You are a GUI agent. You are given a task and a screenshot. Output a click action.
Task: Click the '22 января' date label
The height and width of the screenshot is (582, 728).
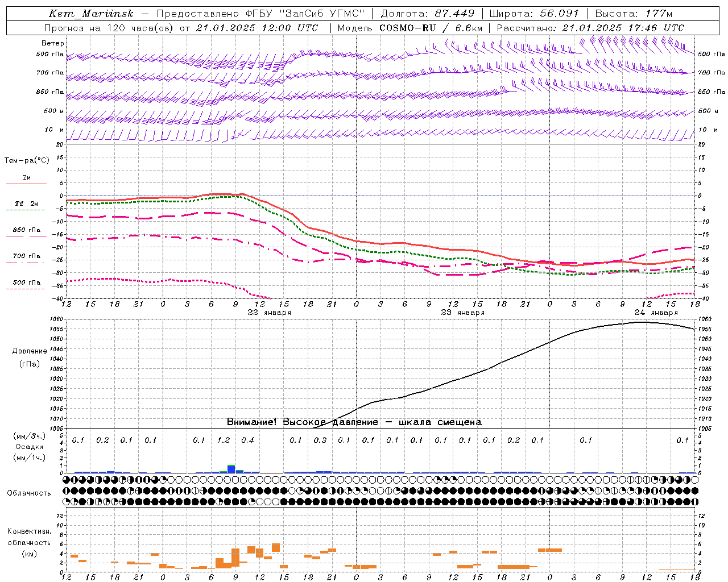pos(270,313)
